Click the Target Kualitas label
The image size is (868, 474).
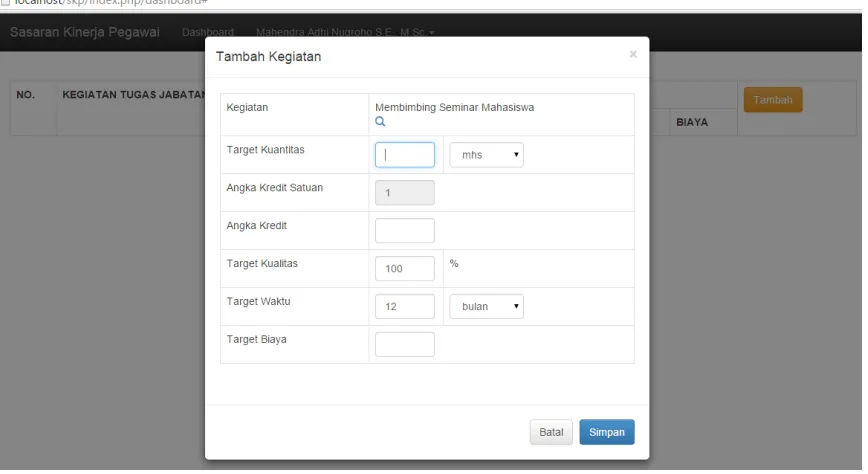262,264
